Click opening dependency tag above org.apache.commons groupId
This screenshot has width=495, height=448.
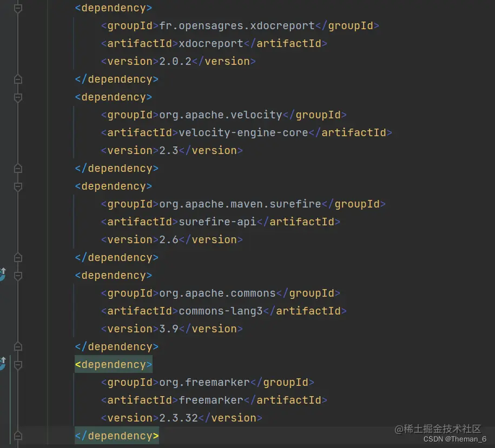113,275
